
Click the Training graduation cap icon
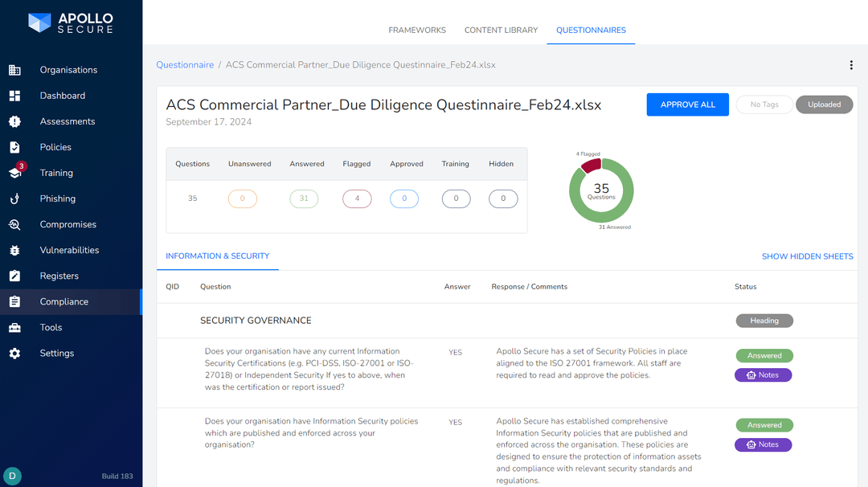point(15,174)
